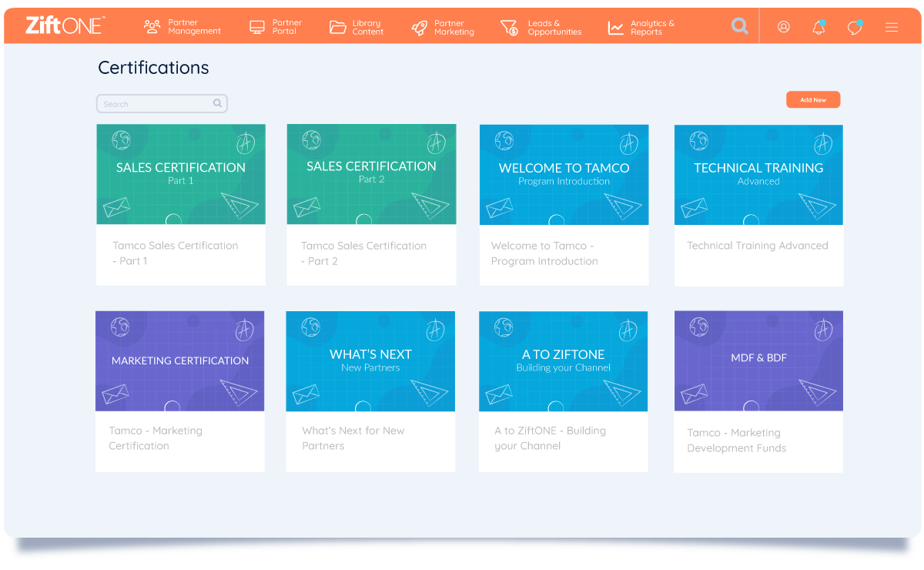This screenshot has height=570, width=924.
Task: Open the Partner Marketing menu
Action: coord(443,28)
